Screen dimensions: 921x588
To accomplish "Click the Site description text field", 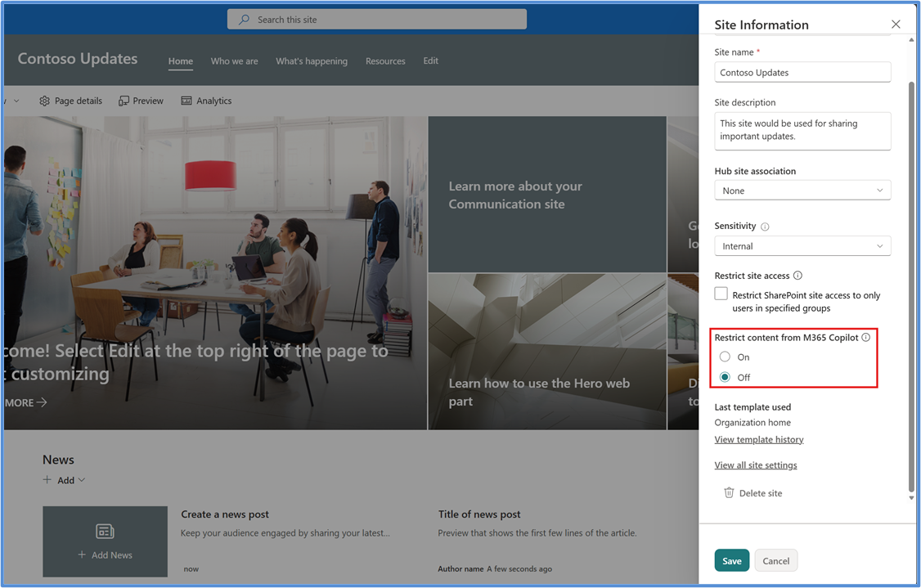I will [x=802, y=131].
